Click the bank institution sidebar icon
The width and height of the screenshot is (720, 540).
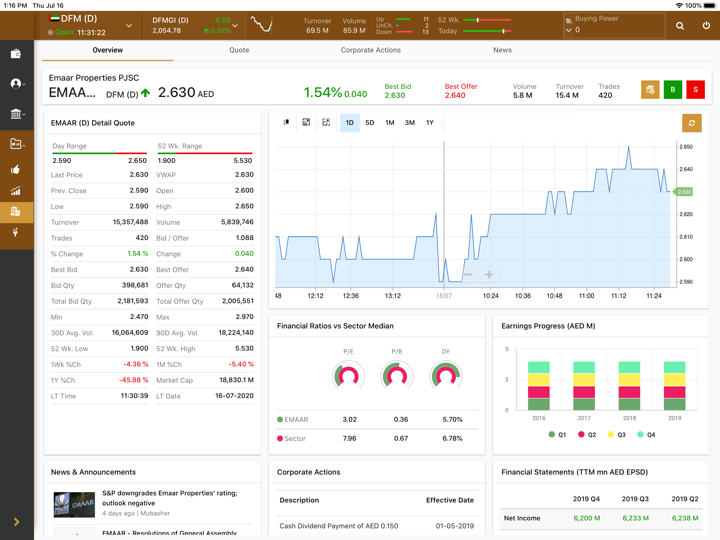coord(16,114)
